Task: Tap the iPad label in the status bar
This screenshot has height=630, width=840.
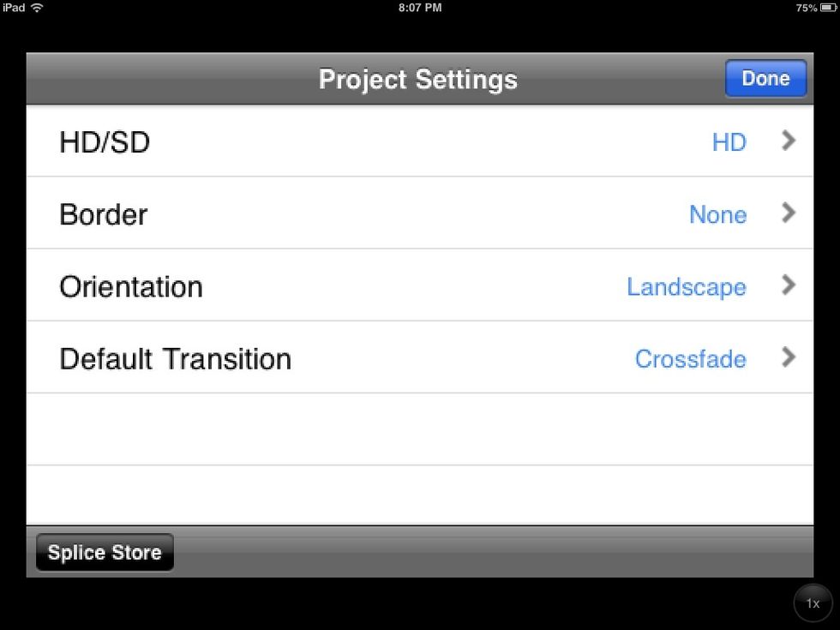Action: click(x=14, y=8)
